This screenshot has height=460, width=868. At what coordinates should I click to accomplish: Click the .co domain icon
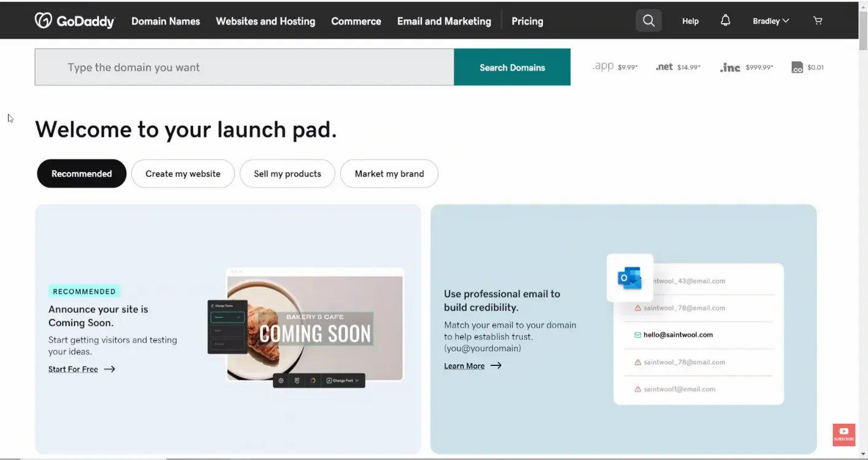tap(797, 68)
